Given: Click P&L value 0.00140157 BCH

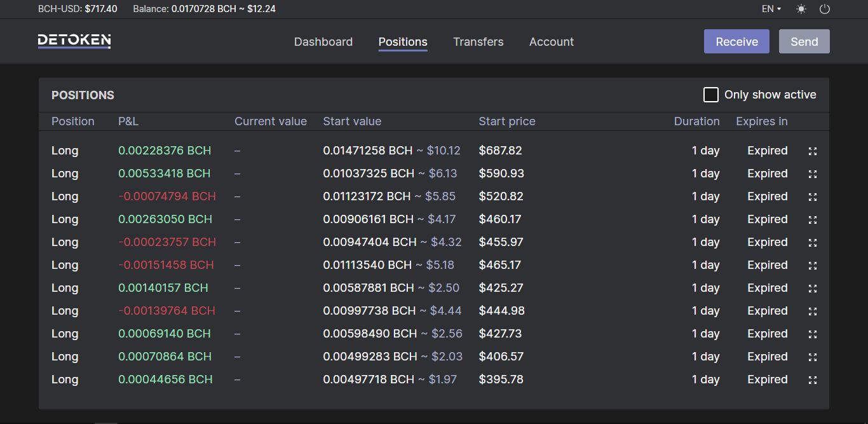Looking at the screenshot, I should tap(163, 288).
